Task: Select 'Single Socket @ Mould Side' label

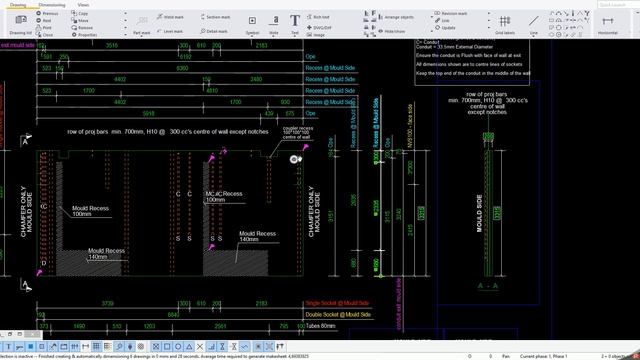Action: [337, 303]
